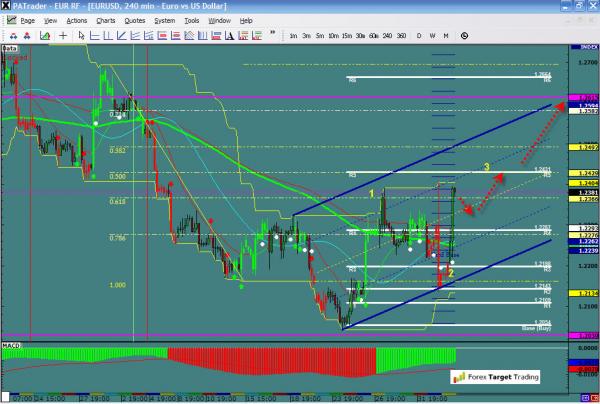Click the first red-green levels tool icon

(x=243, y=36)
